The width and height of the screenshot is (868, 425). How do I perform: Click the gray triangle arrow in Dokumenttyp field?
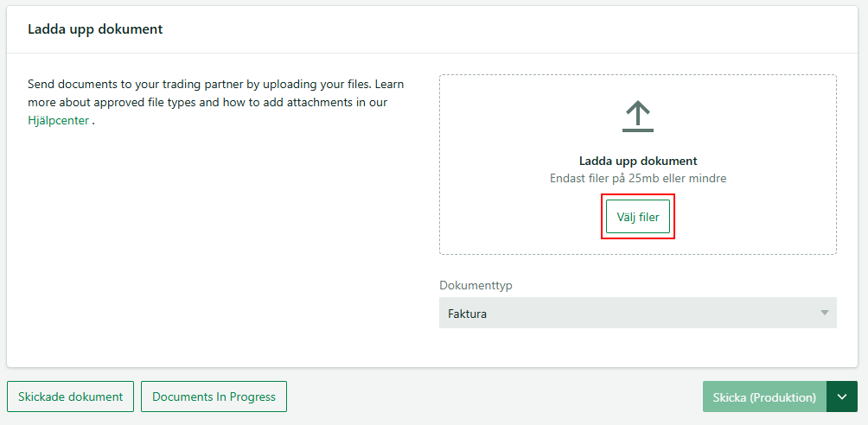tap(824, 314)
